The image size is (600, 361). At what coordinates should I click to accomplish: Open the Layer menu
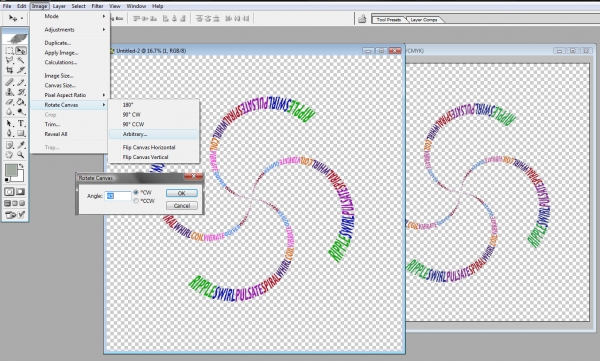[59, 6]
